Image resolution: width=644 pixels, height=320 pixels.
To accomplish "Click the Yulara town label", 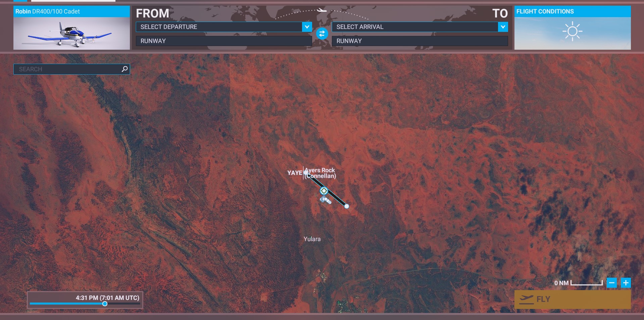I will click(x=312, y=239).
